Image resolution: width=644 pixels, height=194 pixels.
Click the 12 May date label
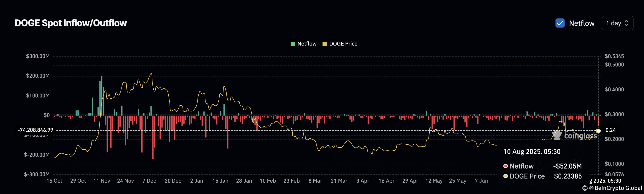[x=434, y=181]
